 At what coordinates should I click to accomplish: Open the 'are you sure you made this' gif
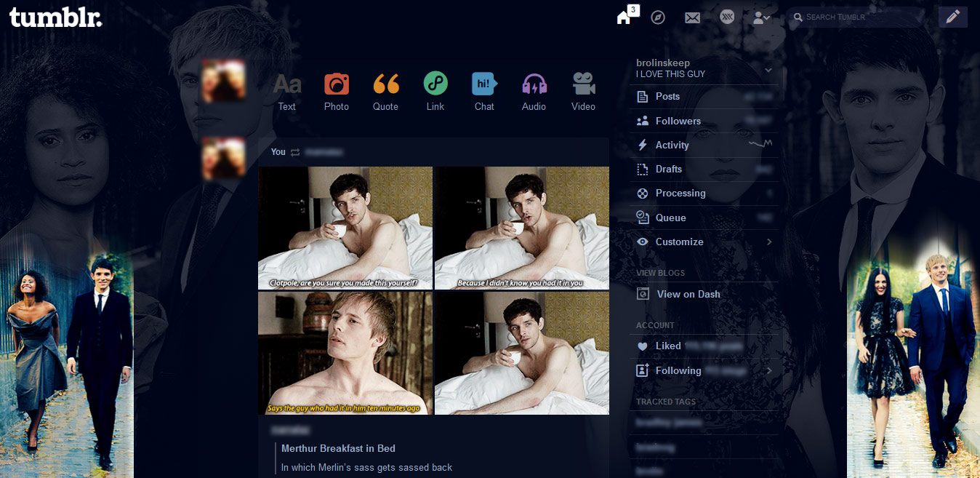point(345,228)
